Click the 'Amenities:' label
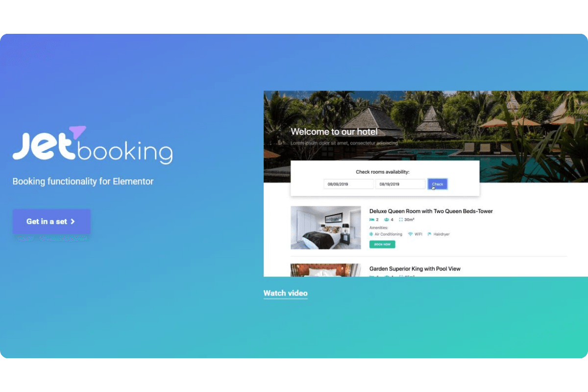Image resolution: width=588 pixels, height=392 pixels. (379, 228)
